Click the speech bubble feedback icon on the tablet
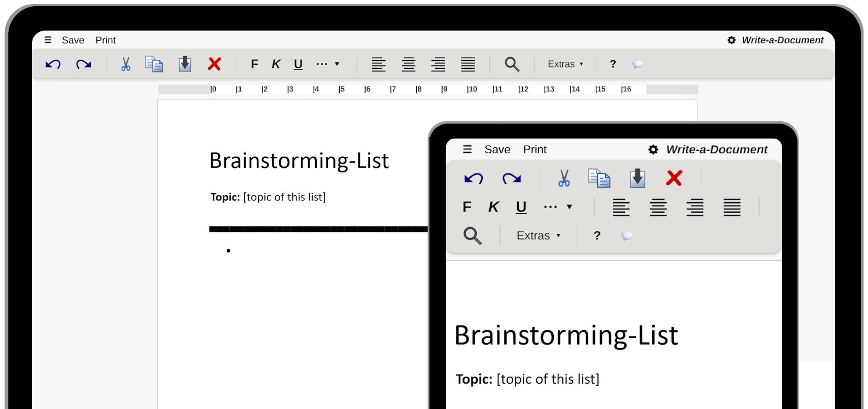Viewport: 868px width, 409px height. [627, 235]
